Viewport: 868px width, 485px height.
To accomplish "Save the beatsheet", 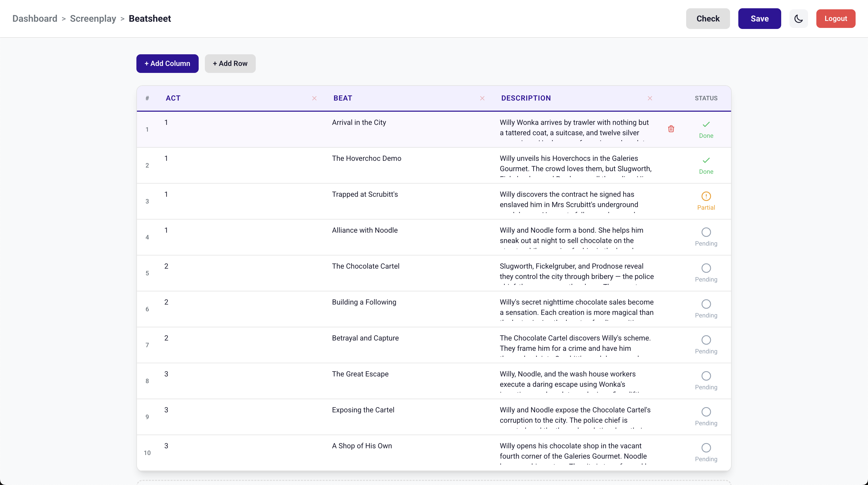I will (759, 19).
